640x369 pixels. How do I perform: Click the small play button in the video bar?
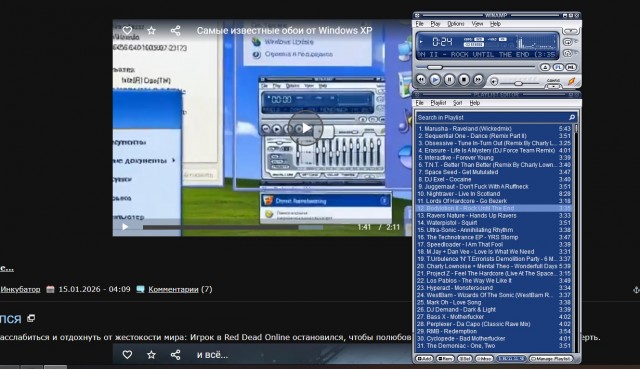point(125,227)
